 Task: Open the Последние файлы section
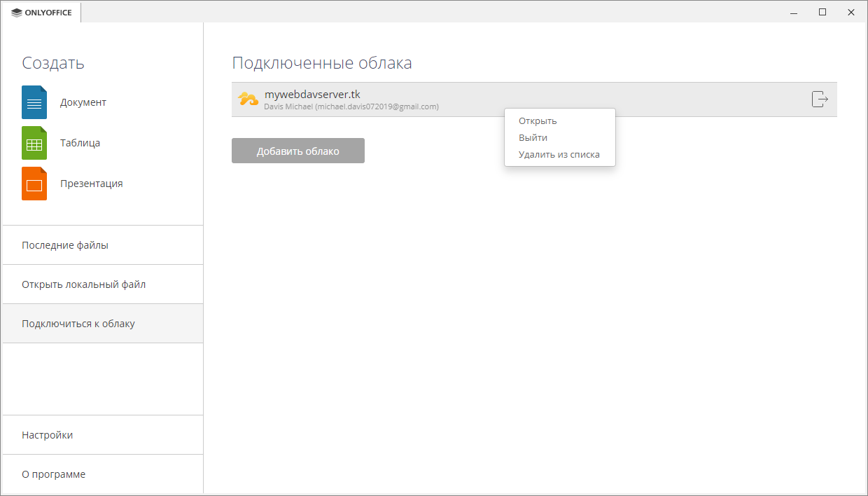[103, 245]
